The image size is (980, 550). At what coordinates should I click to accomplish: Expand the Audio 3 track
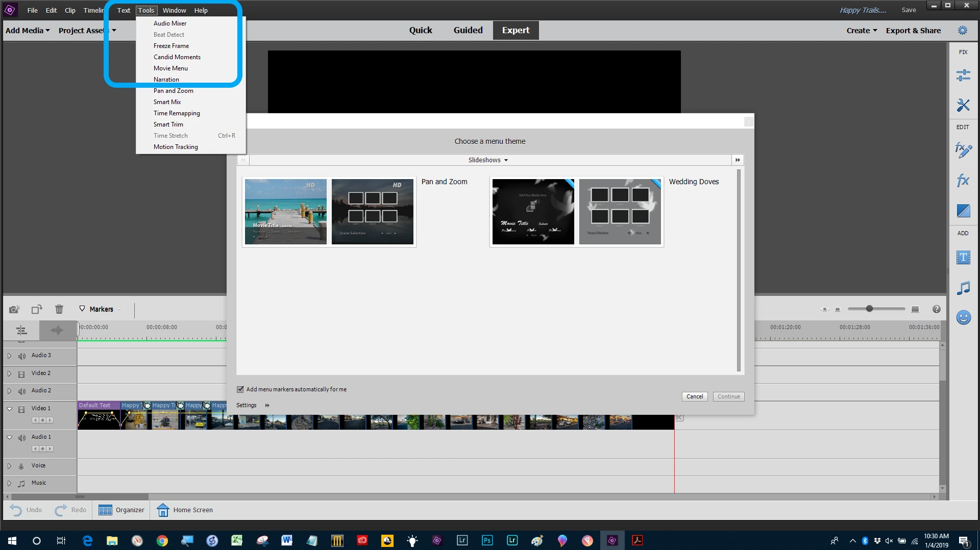tap(9, 356)
